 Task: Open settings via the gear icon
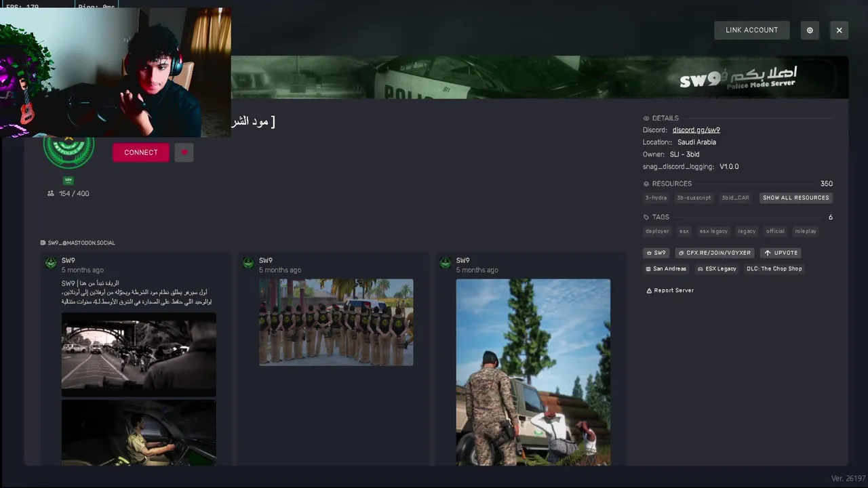[x=810, y=30]
